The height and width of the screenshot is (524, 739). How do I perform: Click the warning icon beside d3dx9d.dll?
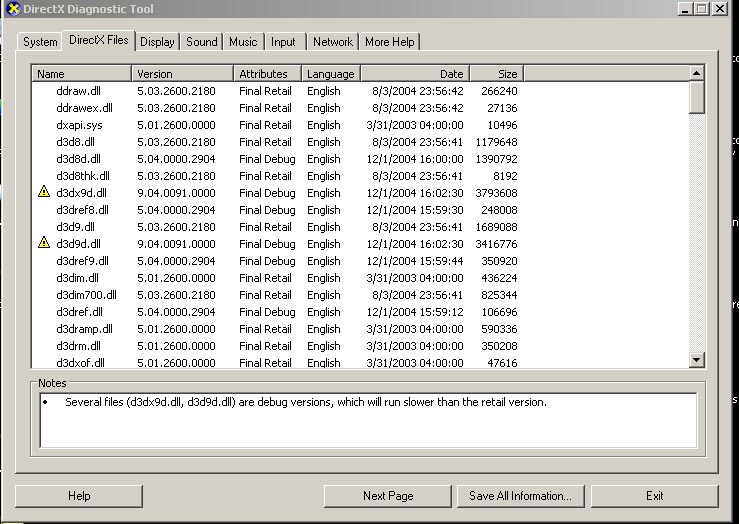(44, 191)
